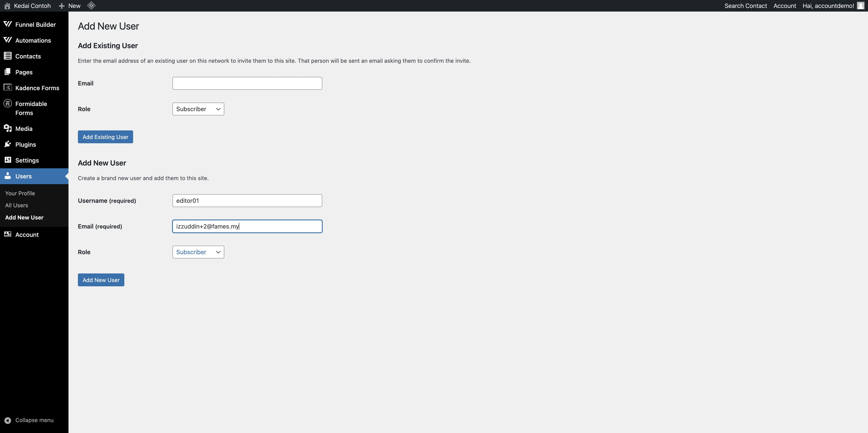
Task: Expand the Role dropdown for new user
Action: [198, 252]
